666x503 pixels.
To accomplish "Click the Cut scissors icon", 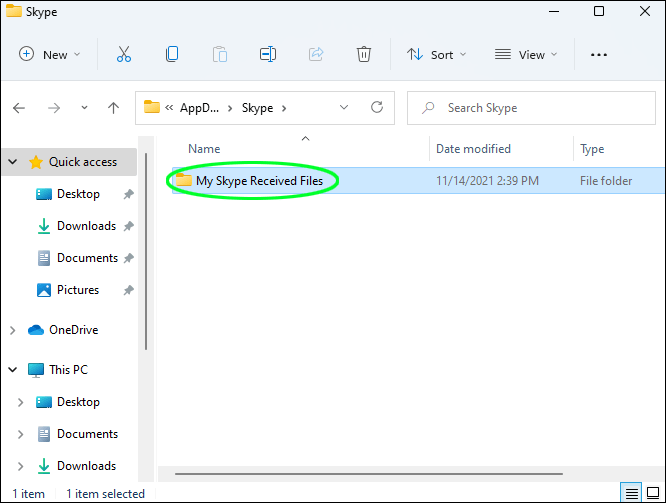I will (x=124, y=54).
